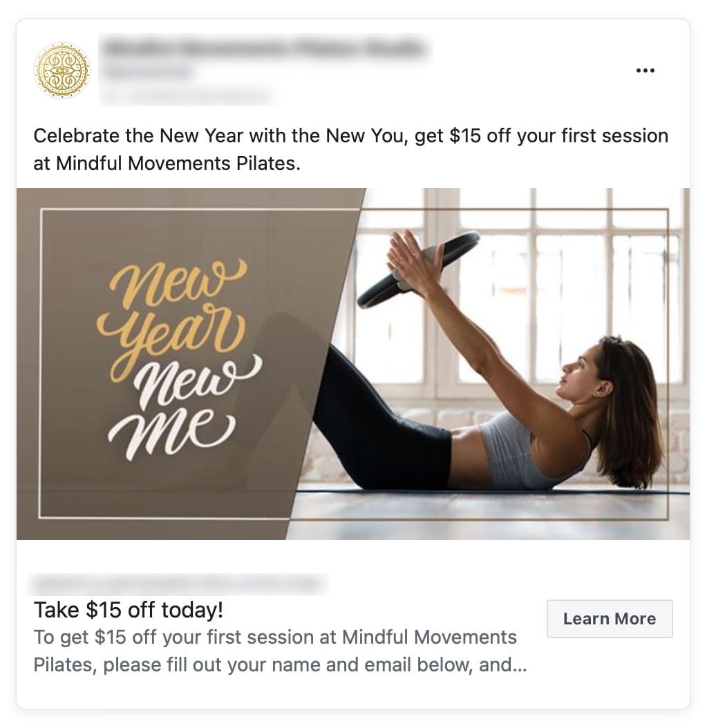Click the gray studio floor in the photo
716x728 pixels.
point(488,515)
